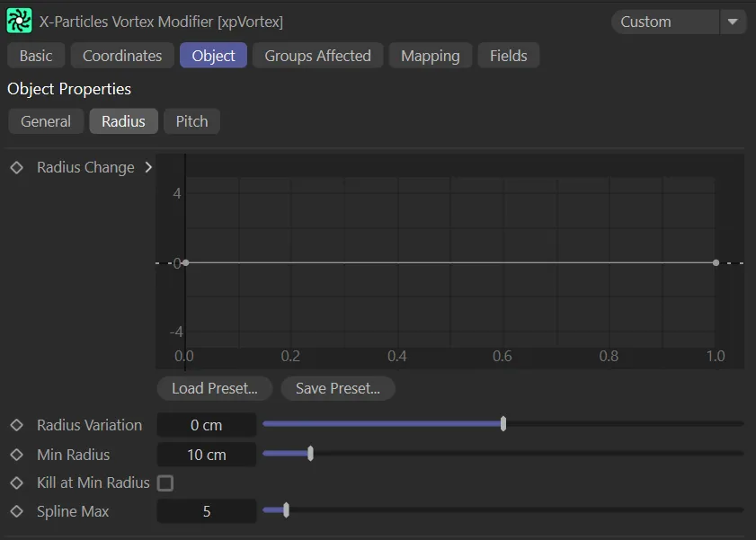Go to the Fields tab
This screenshot has height=540, width=756.
tap(508, 56)
